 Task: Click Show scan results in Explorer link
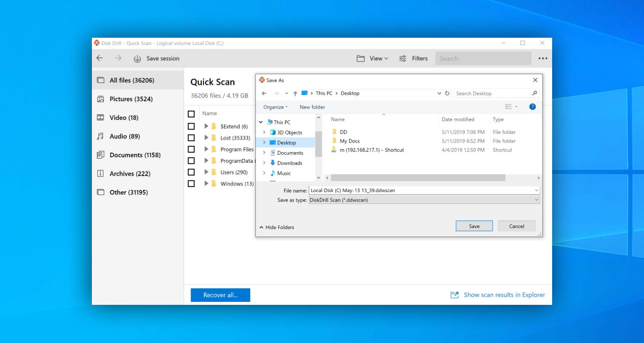(x=504, y=295)
